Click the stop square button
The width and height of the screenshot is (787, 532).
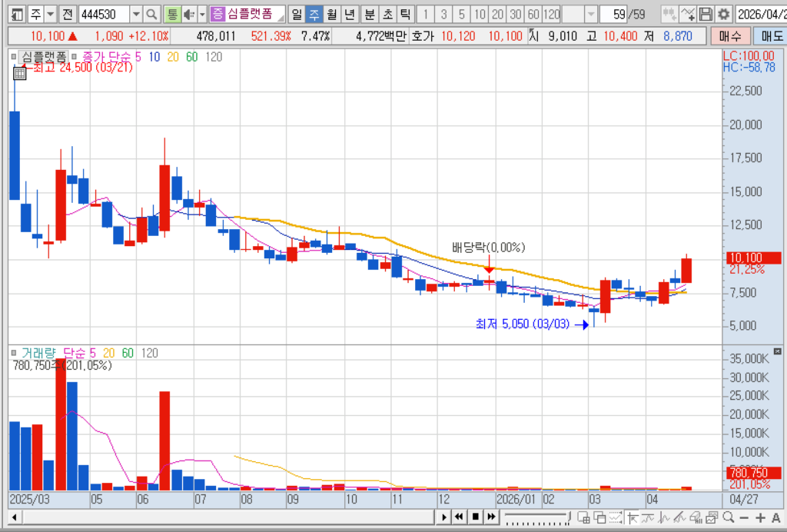[x=475, y=517]
